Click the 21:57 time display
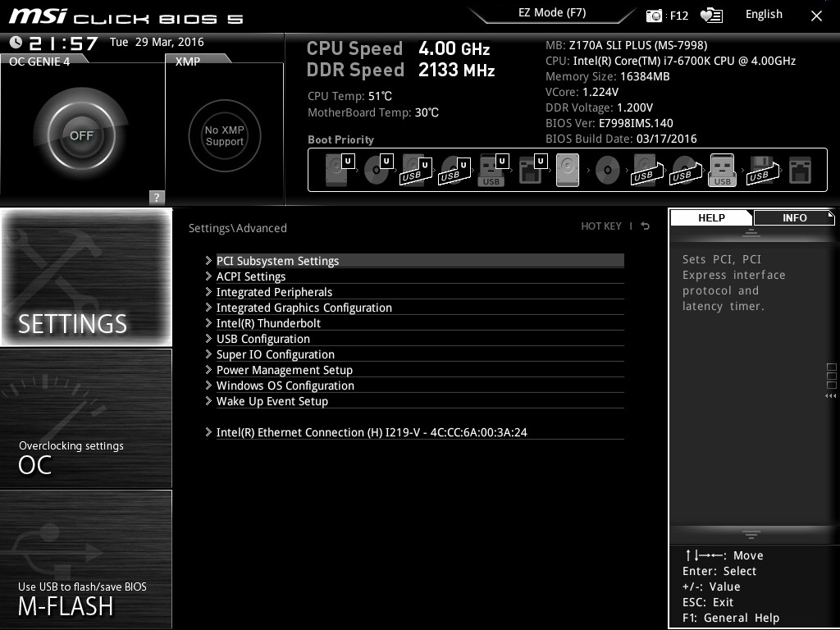The width and height of the screenshot is (840, 630). [63, 43]
